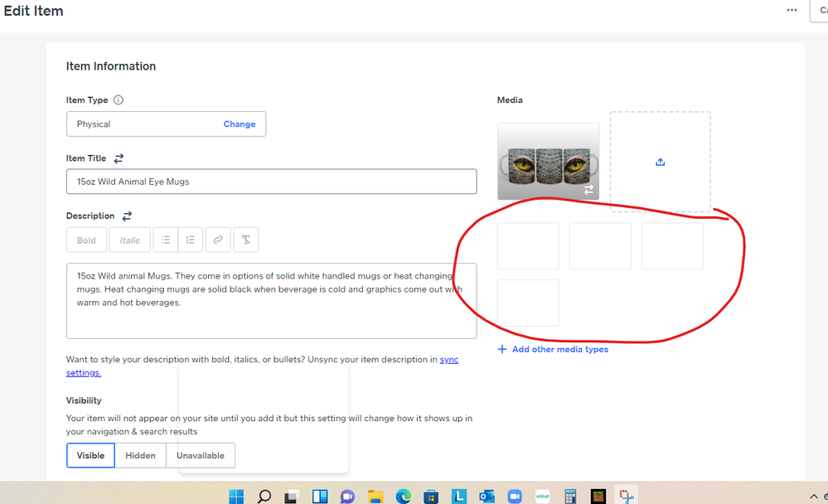Insert a bulleted list in description
This screenshot has width=828, height=504.
[x=165, y=240]
